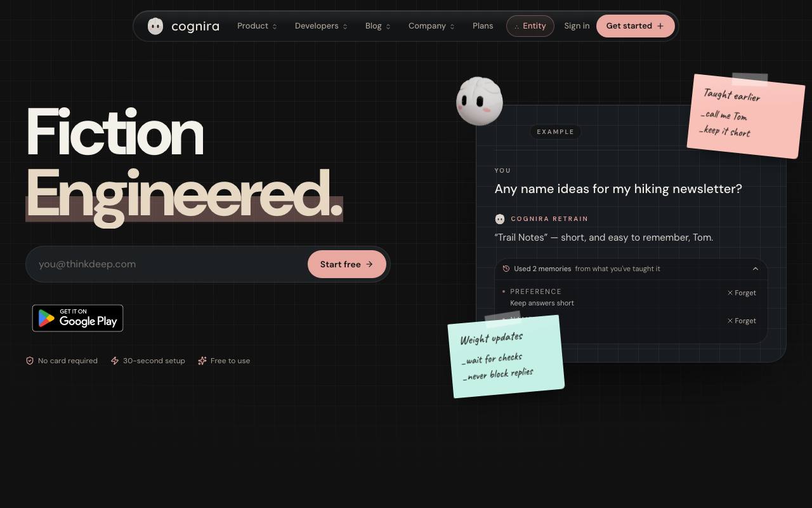Viewport: 812px width, 508px height.
Task: Click the No card required text
Action: 68,361
